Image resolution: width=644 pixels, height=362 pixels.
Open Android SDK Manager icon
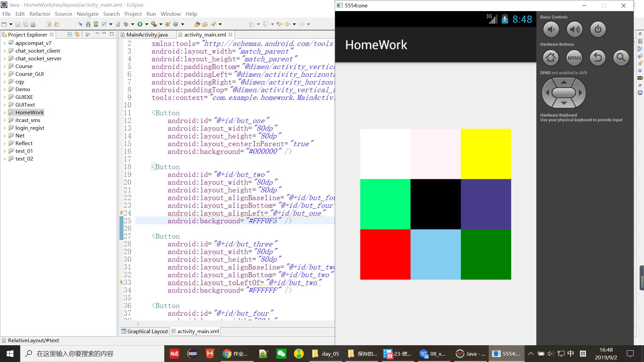[x=88, y=24]
